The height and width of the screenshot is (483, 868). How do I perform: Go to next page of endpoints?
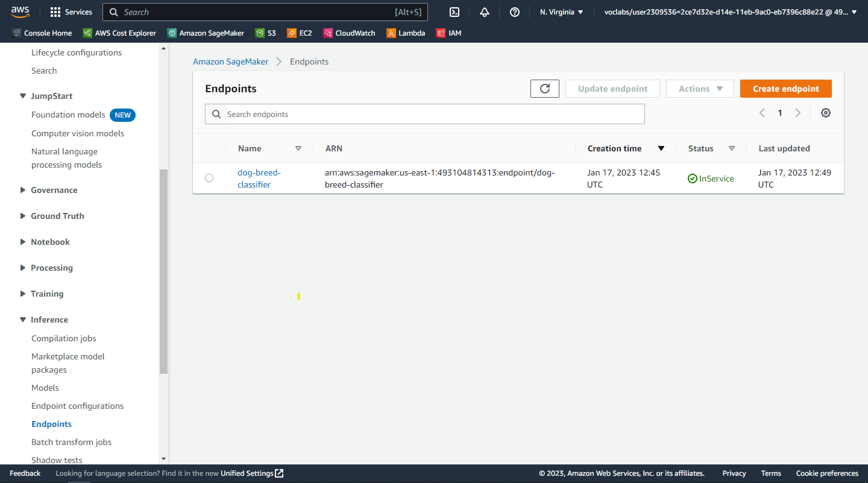coord(797,113)
